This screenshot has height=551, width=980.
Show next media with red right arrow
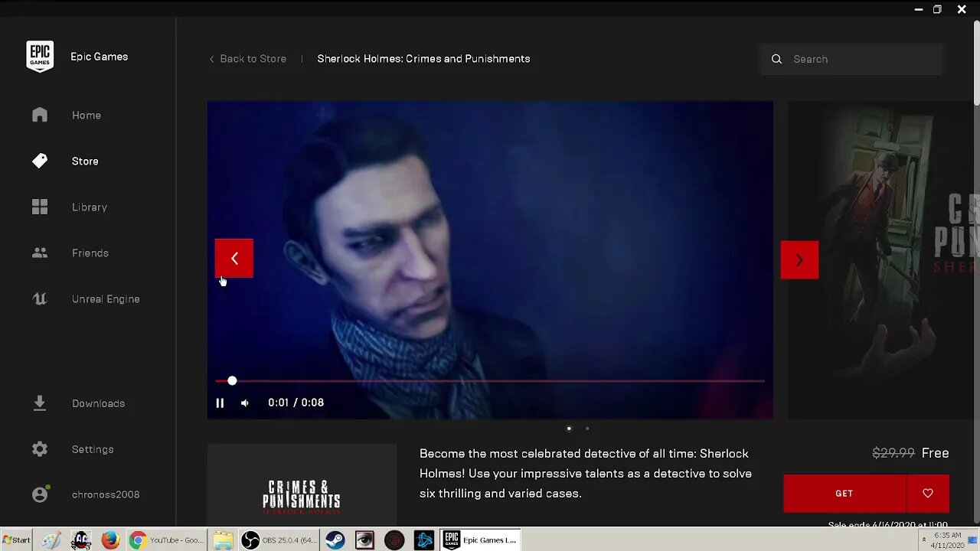pyautogui.click(x=799, y=260)
